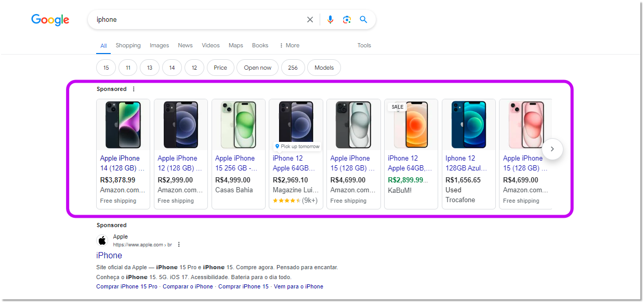
Task: Open the Comprar iPhone 15 sitelink
Action: (x=243, y=286)
